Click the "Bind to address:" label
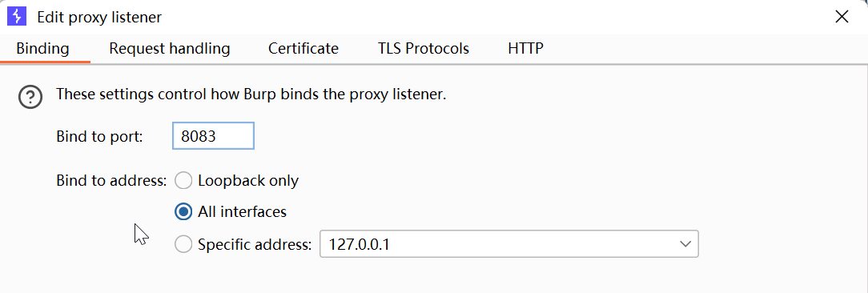The height and width of the screenshot is (293, 868). tap(111, 181)
